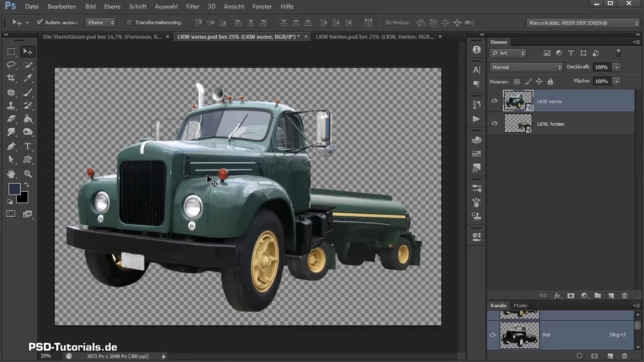Add layer style via fx icon
Screen dimensions: 644x362
[557, 296]
